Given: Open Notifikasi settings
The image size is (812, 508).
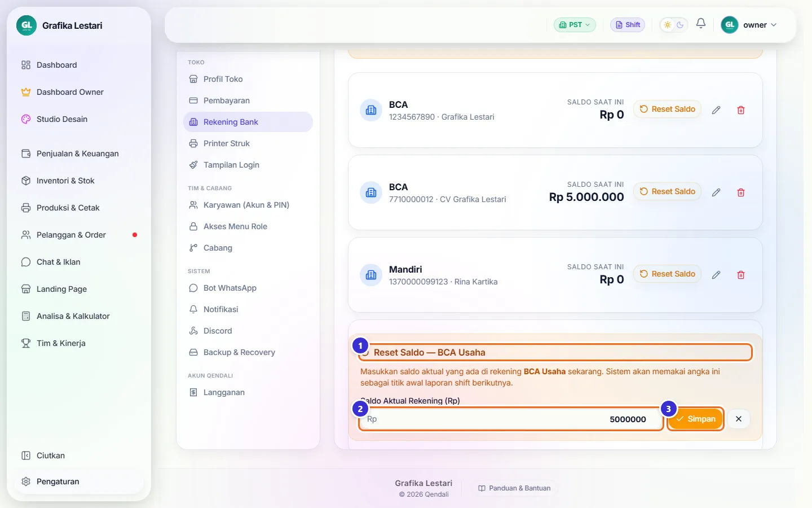Looking at the screenshot, I should [x=248, y=309].
